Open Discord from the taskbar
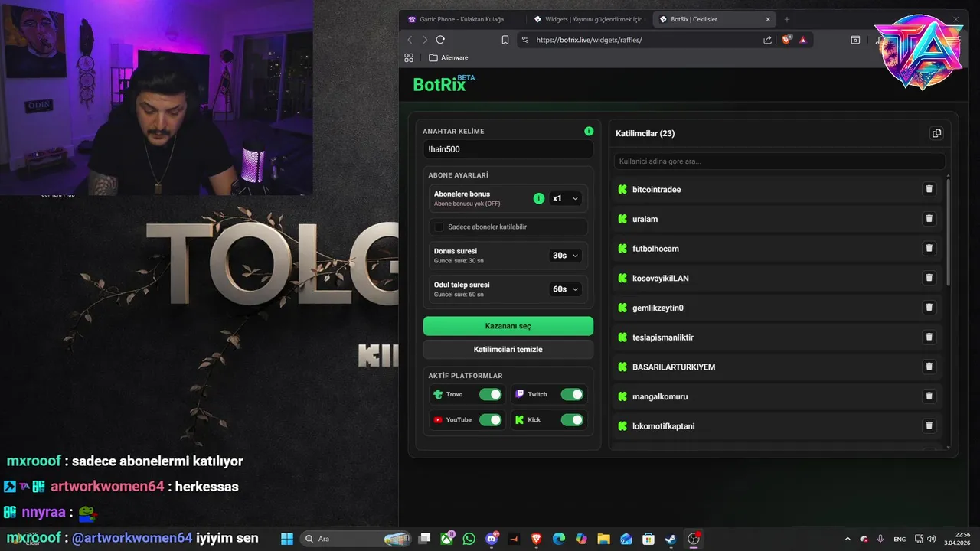 (492, 539)
